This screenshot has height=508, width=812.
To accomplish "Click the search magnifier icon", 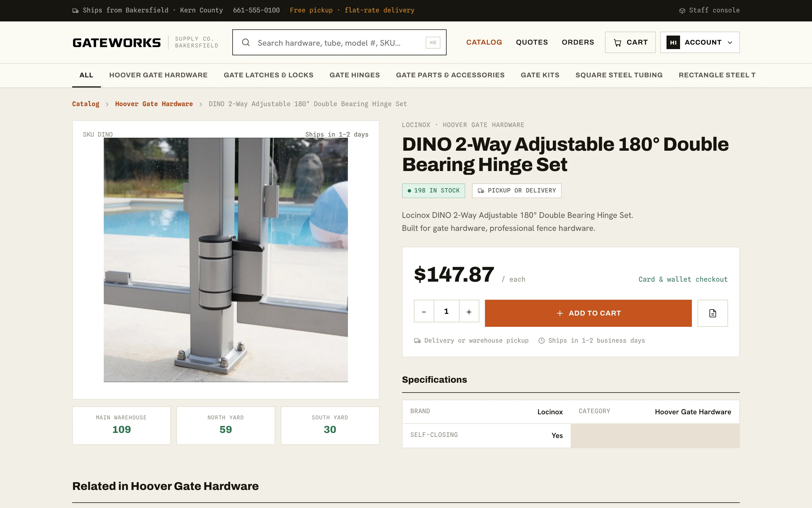I will coord(246,42).
